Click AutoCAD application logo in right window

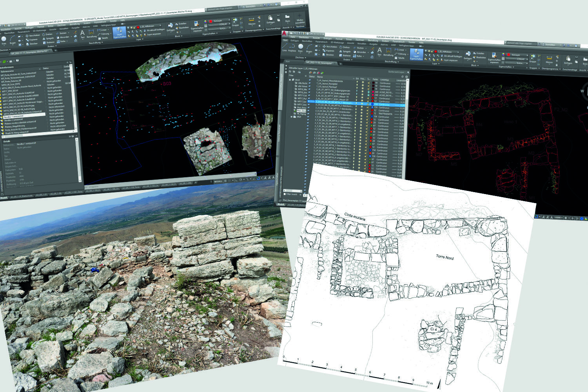tap(284, 34)
